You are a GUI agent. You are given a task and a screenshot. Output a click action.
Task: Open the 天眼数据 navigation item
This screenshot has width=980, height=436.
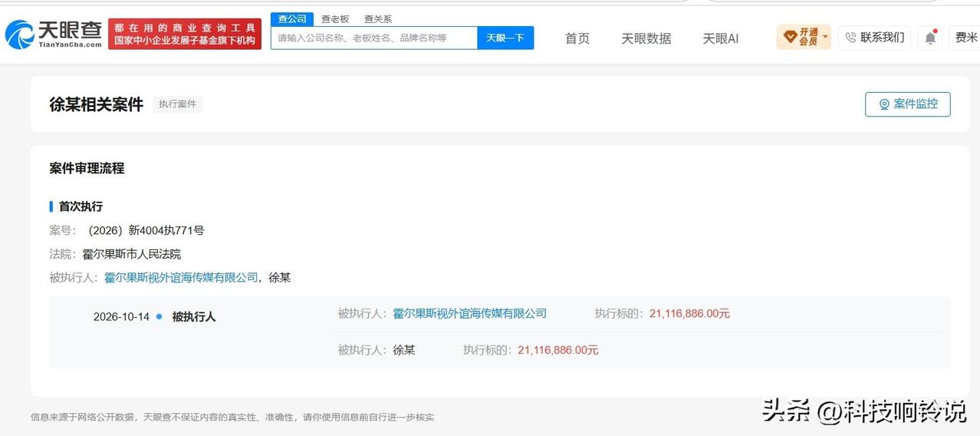[646, 38]
